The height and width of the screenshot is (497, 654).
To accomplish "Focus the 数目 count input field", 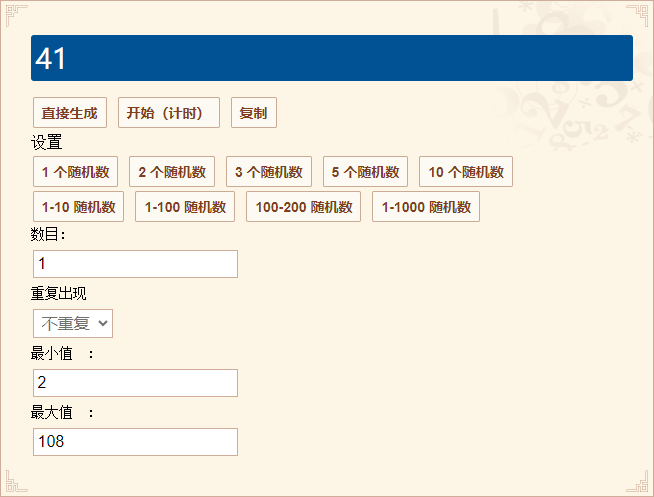I will [x=136, y=264].
